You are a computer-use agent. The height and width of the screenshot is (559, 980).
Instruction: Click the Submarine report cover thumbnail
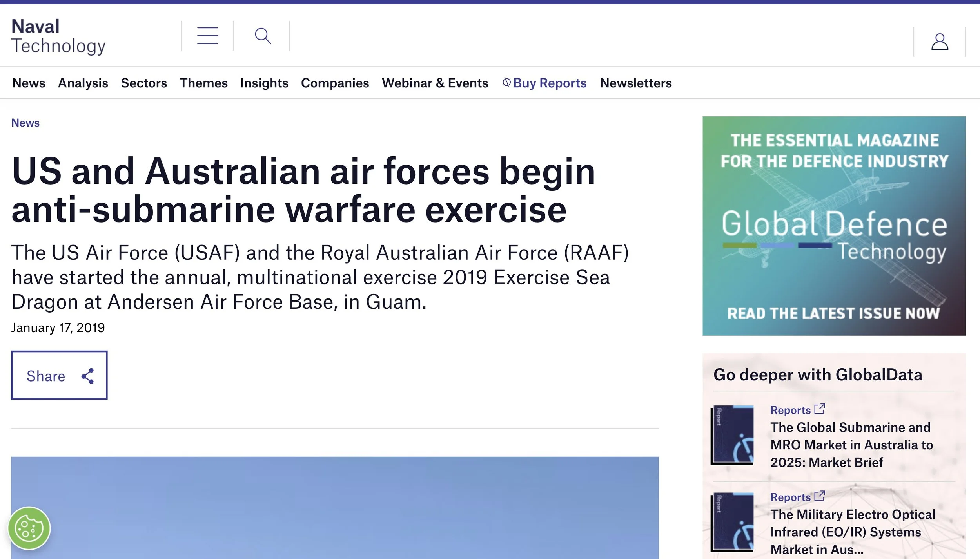pos(732,435)
